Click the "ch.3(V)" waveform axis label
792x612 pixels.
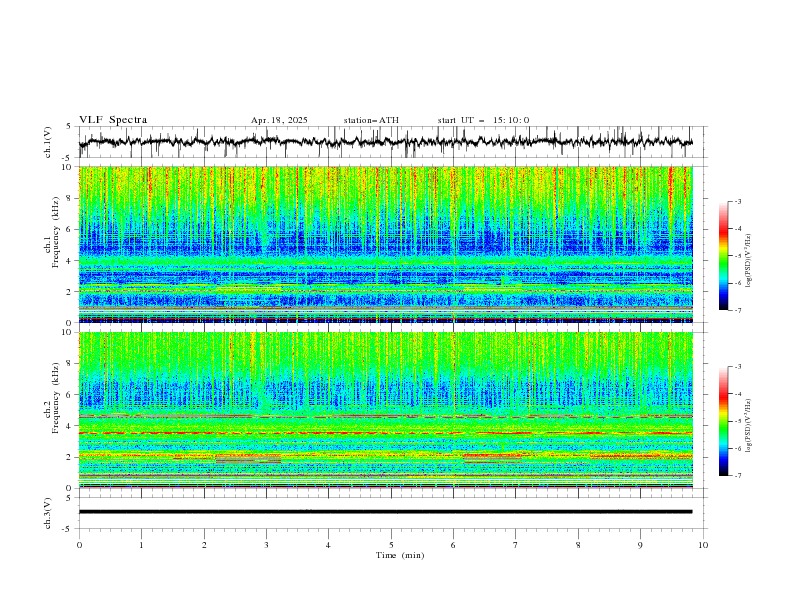pyautogui.click(x=47, y=513)
